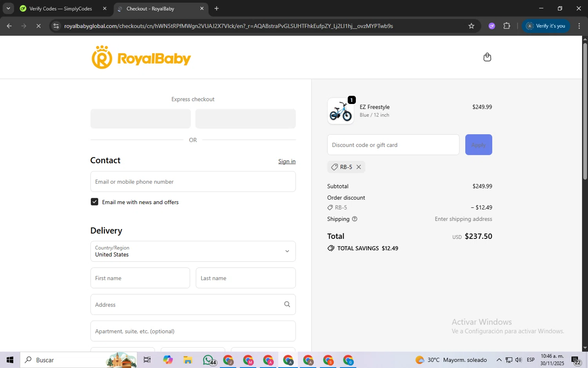Focus the Discount code or gift card field
The height and width of the screenshot is (368, 588).
coord(393,145)
